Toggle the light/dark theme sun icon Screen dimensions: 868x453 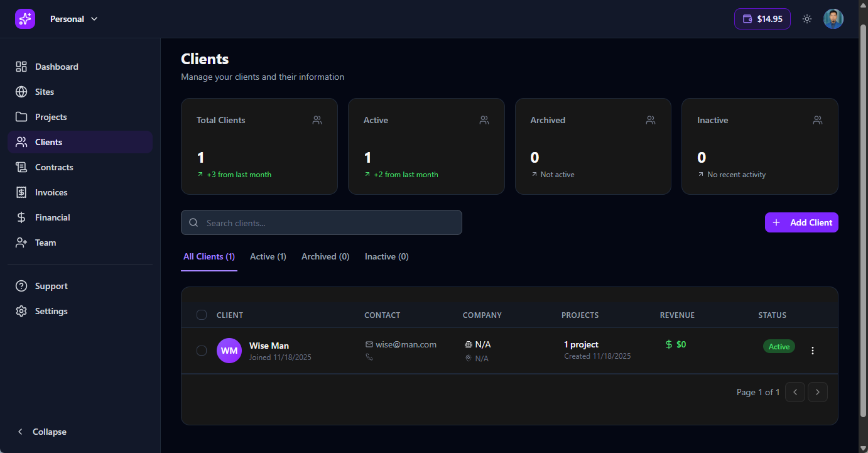807,19
